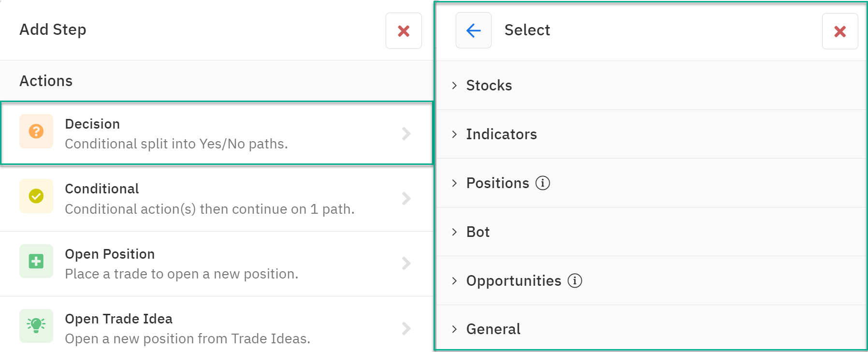Show info about Positions via the info icon
This screenshot has width=868, height=352.
[543, 183]
